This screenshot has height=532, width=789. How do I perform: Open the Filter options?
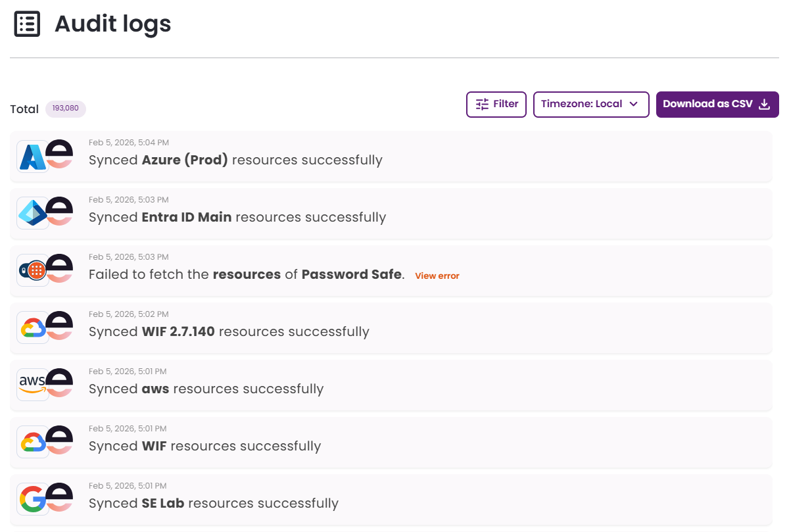point(496,104)
